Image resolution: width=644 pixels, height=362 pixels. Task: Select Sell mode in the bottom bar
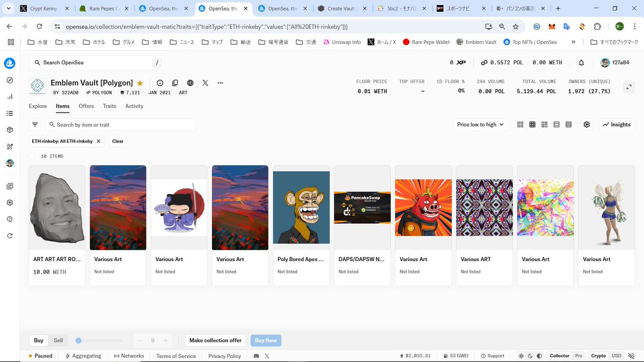pos(58,341)
